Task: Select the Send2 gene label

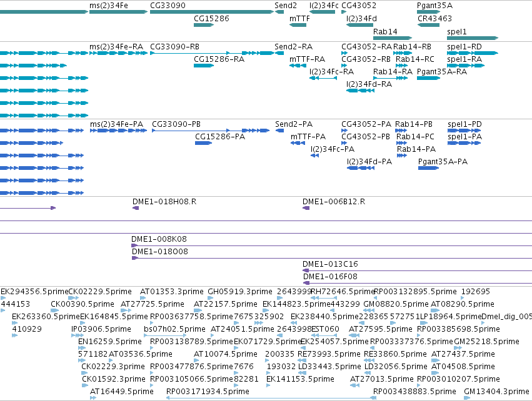Action: 286,6
